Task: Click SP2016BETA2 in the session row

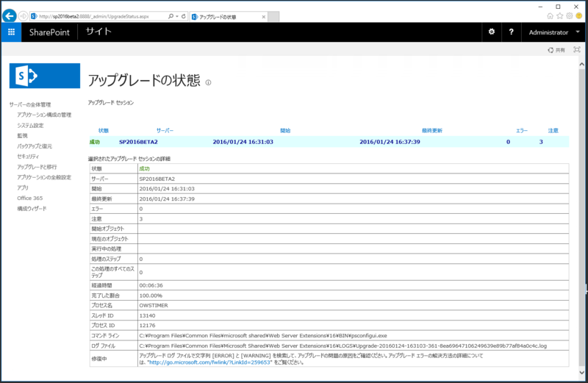Action: point(138,142)
